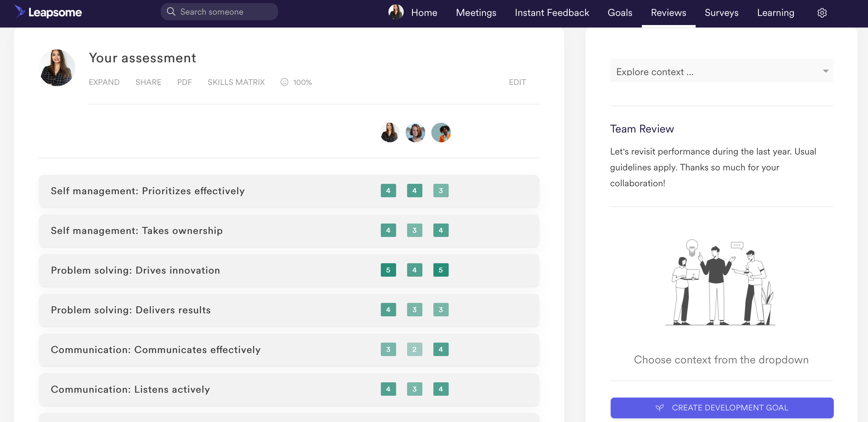Click sprout icon on Create Development Goal
The image size is (868, 422).
pos(660,408)
